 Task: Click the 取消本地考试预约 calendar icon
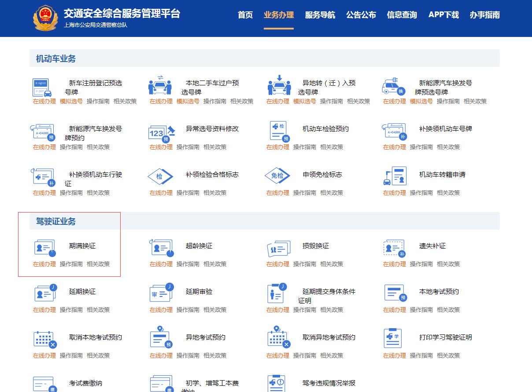pos(44,340)
